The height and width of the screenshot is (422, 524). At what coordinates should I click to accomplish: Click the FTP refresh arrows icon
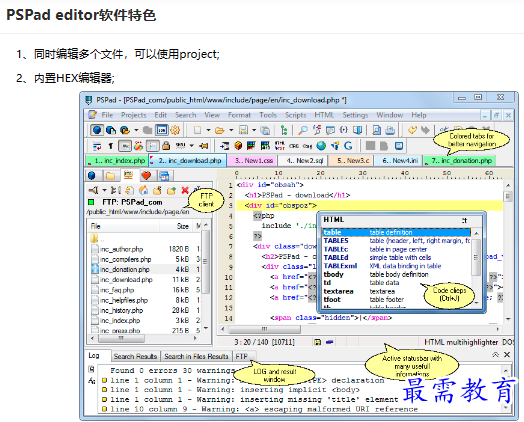(130, 190)
